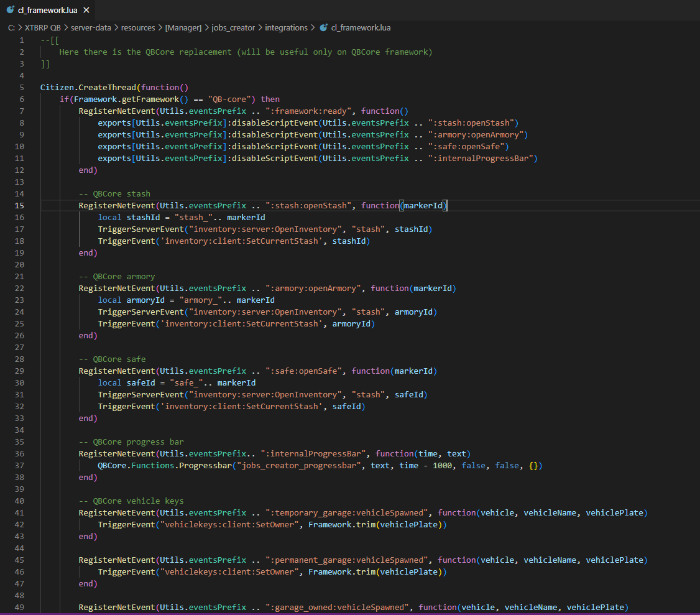The width and height of the screenshot is (700, 615).
Task: Click vehiclePlate parameter on line 41
Action: point(614,513)
